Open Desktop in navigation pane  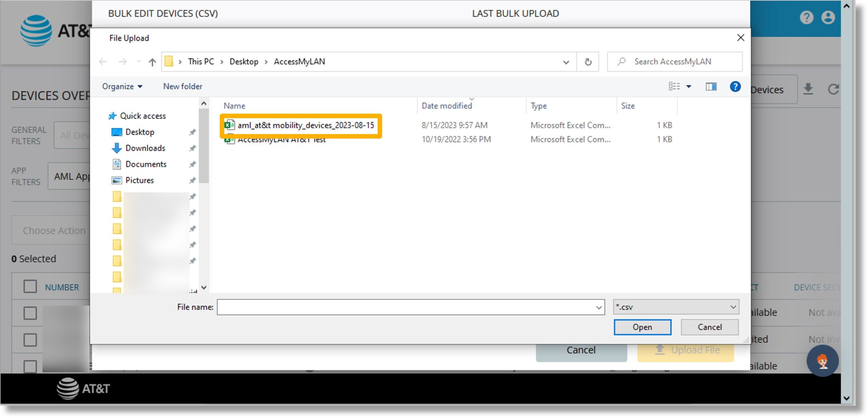coord(133,132)
